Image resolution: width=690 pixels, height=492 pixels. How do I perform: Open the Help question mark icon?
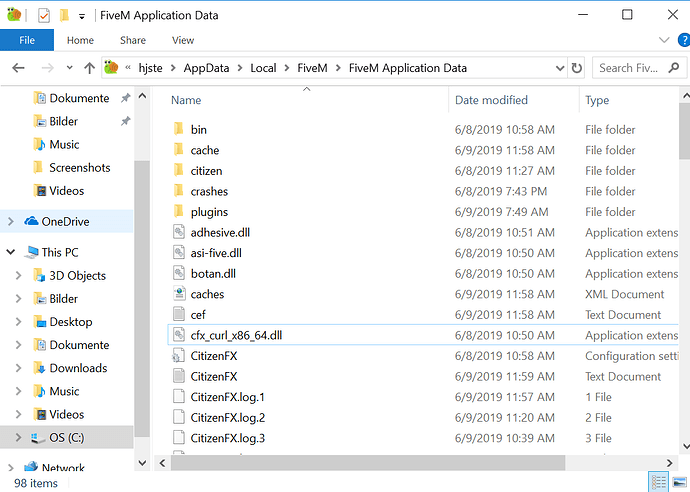684,40
